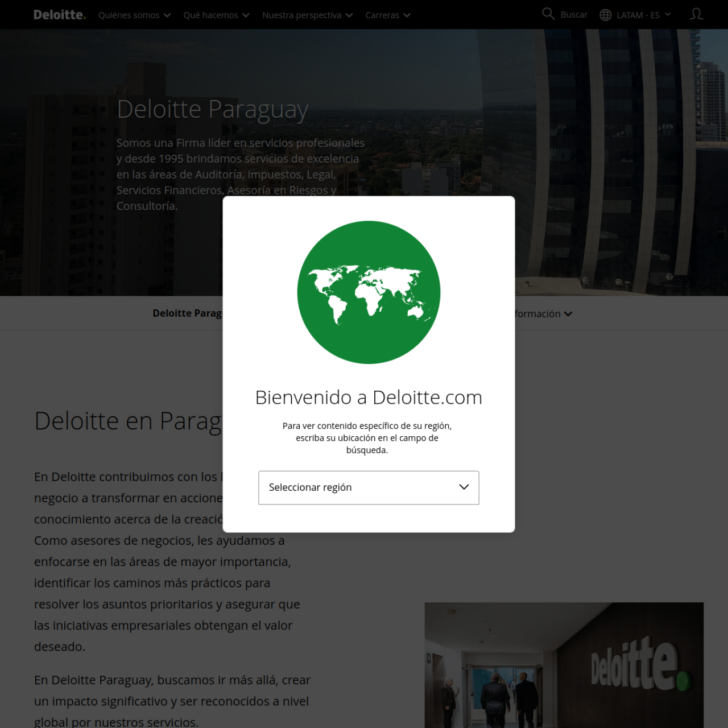Open LATAM - ES language selector
This screenshot has height=728, width=728.
coord(644,15)
